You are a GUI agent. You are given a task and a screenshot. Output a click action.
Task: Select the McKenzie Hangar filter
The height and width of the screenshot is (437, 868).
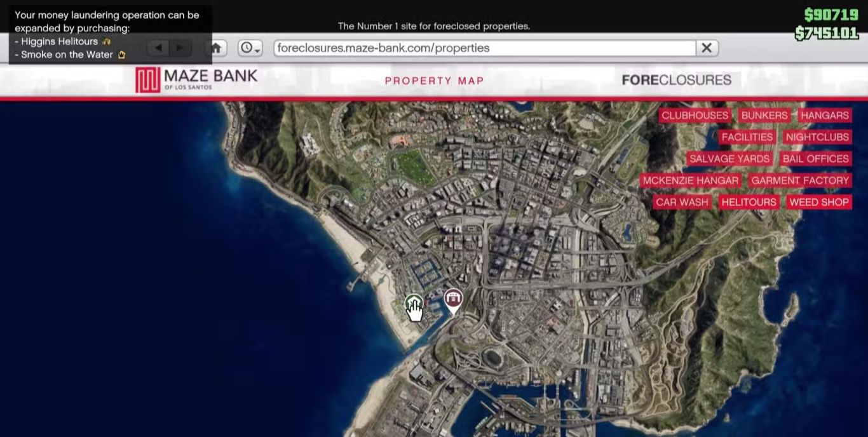click(x=691, y=180)
